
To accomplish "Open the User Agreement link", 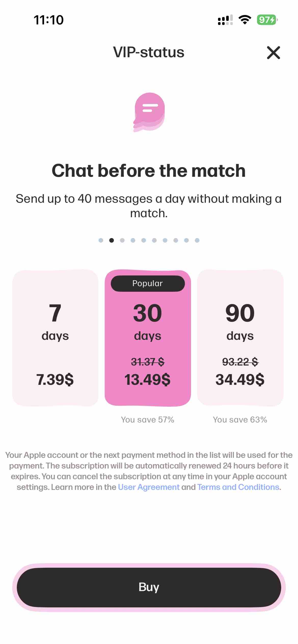I will click(x=149, y=487).
